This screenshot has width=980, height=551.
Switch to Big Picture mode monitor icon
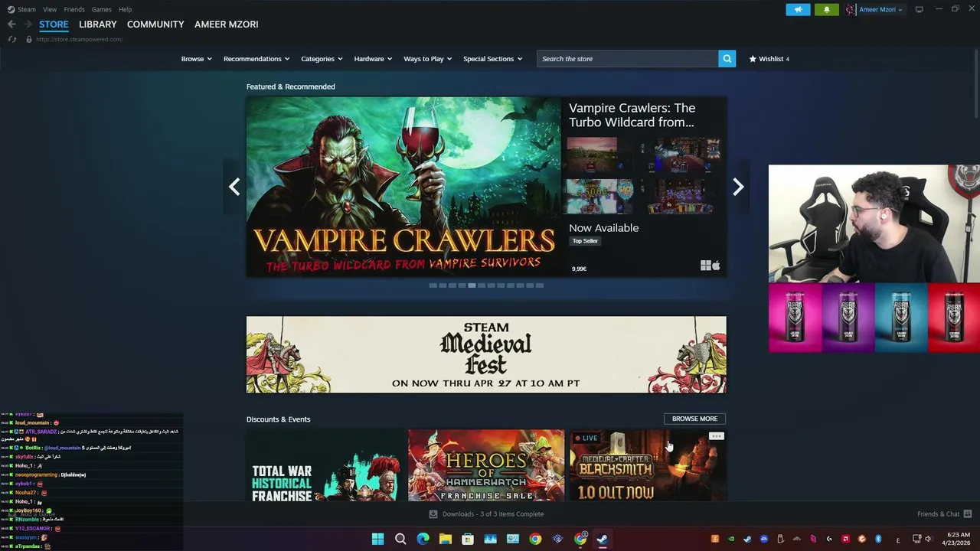[x=919, y=9]
